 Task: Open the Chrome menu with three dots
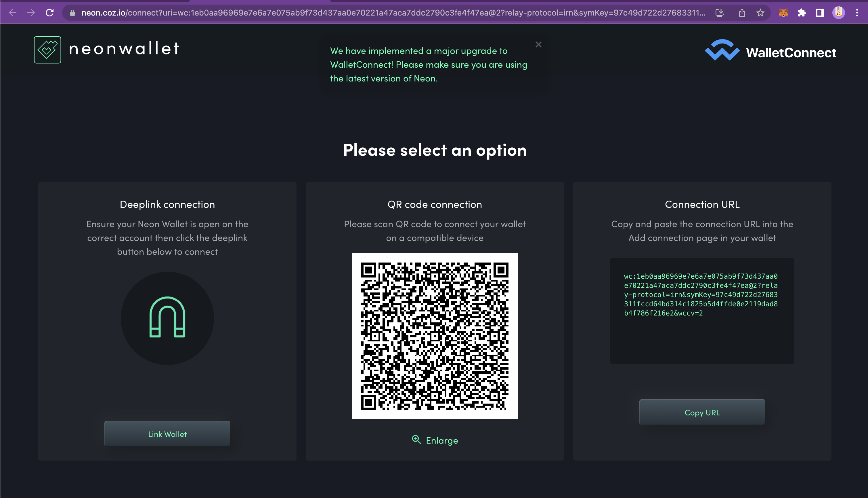click(x=858, y=13)
